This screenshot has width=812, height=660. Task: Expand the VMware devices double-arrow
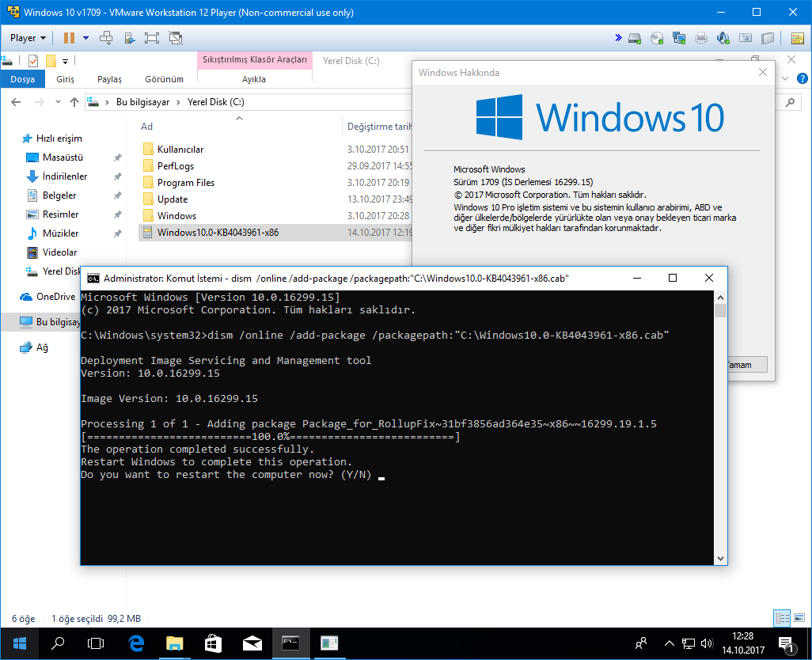pos(618,38)
